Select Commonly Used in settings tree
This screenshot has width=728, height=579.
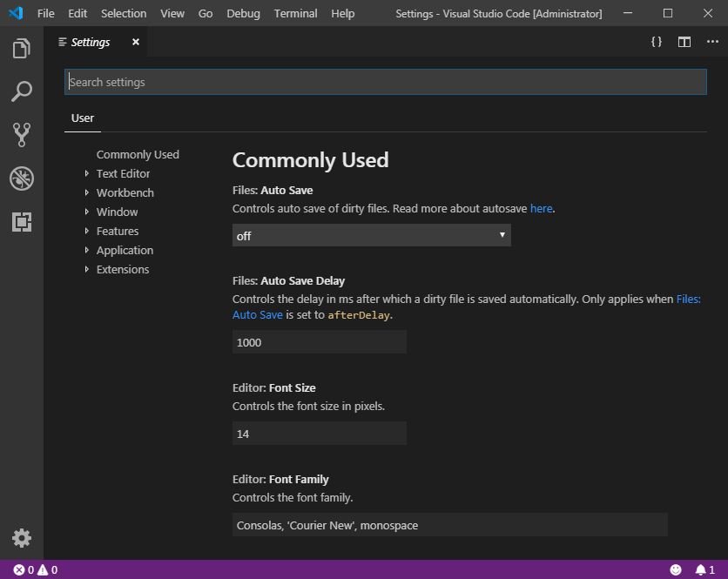click(138, 154)
